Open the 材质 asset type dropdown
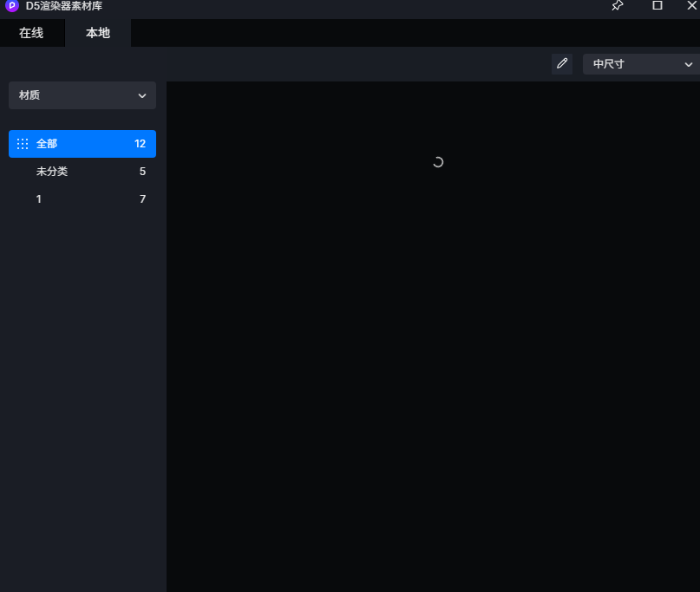 (x=82, y=95)
